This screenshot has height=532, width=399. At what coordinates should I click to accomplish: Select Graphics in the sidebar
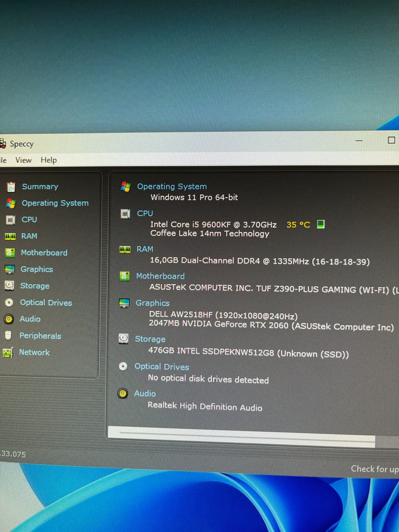click(37, 269)
